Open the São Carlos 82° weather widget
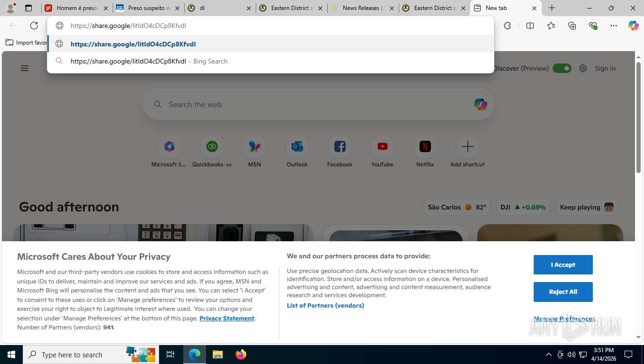This screenshot has height=364, width=644. [x=457, y=207]
